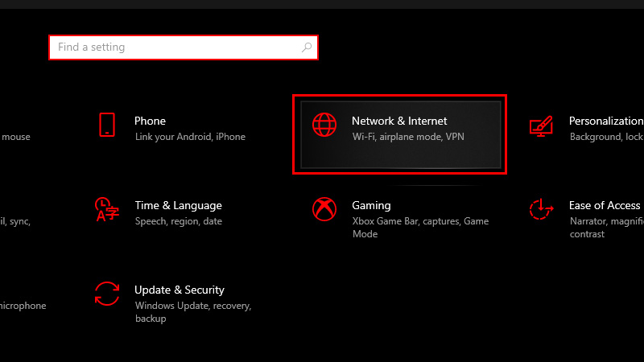Click the Gaming Xbox logo icon
The image size is (644, 362).
pyautogui.click(x=324, y=209)
